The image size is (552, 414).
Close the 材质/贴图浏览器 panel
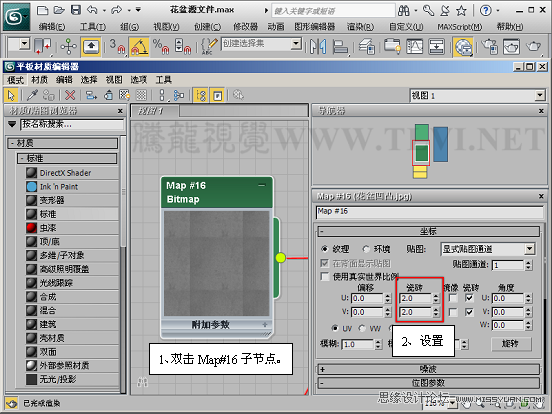(120, 111)
